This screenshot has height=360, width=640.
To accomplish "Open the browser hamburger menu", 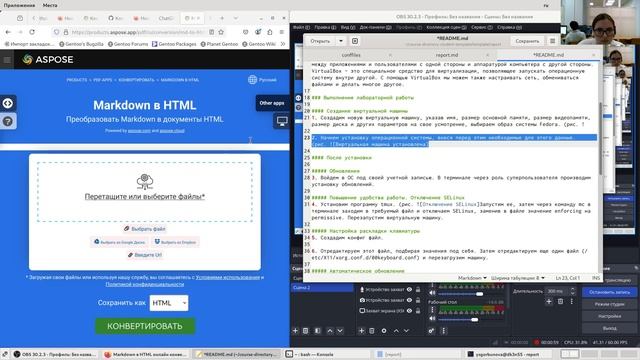I will point(282,32).
